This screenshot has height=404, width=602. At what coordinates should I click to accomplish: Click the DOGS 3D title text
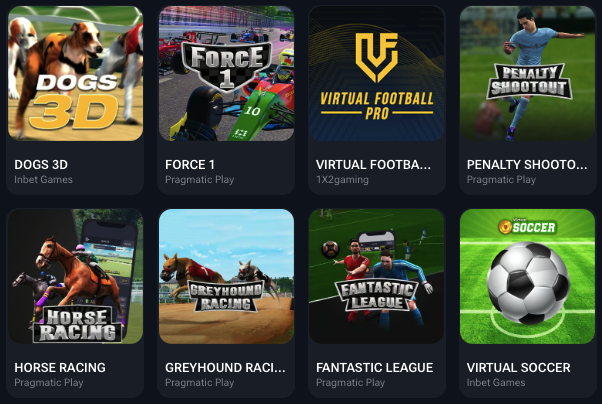[x=41, y=165]
